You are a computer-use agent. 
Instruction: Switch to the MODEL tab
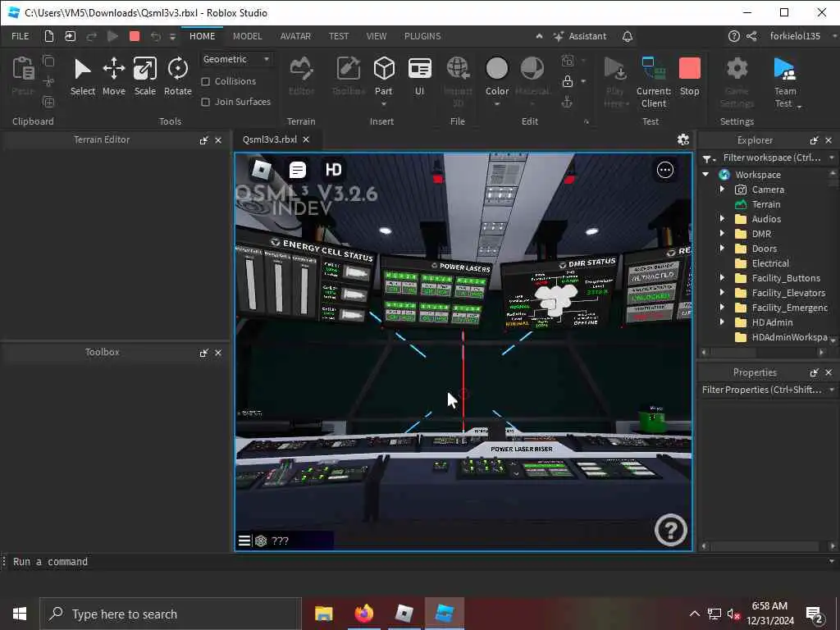coord(248,36)
